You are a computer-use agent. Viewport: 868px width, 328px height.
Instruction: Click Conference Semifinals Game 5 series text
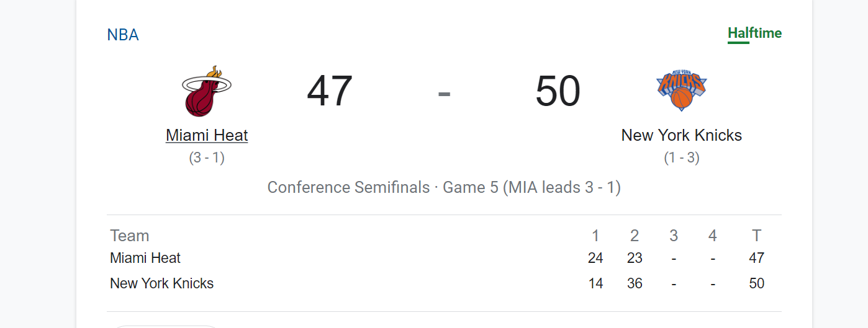tap(444, 187)
